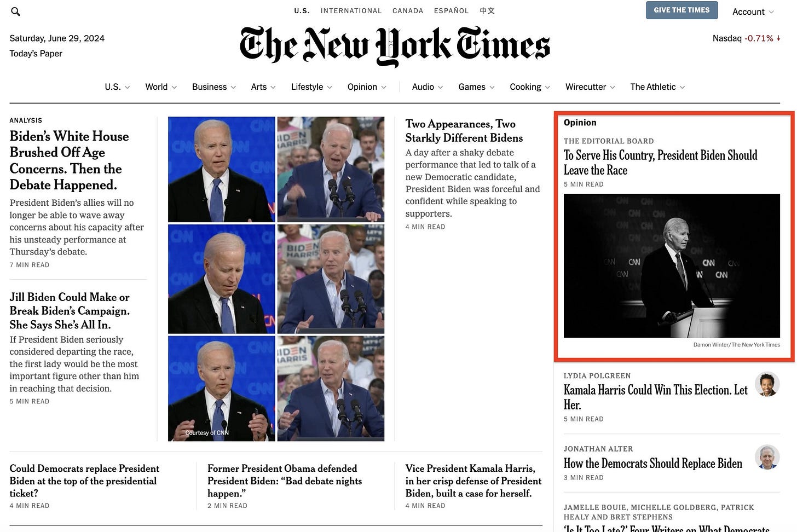Switch to the Chinese 中文 edition
Image resolution: width=797 pixels, height=532 pixels.
pos(487,11)
